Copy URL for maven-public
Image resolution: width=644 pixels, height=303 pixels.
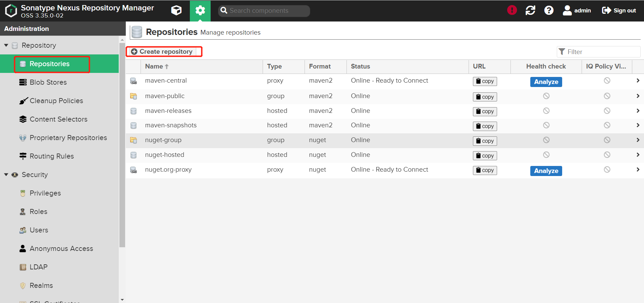pos(485,97)
